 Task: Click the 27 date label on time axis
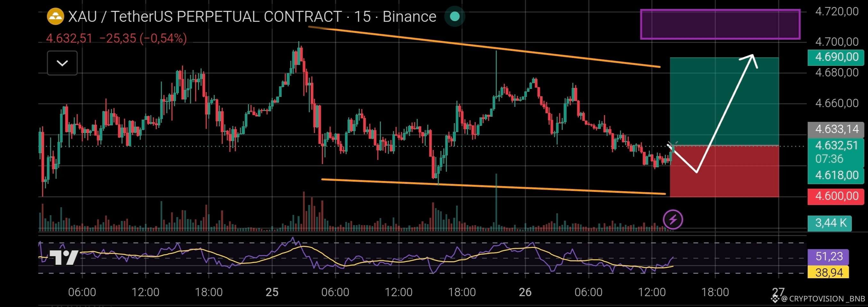point(779,292)
